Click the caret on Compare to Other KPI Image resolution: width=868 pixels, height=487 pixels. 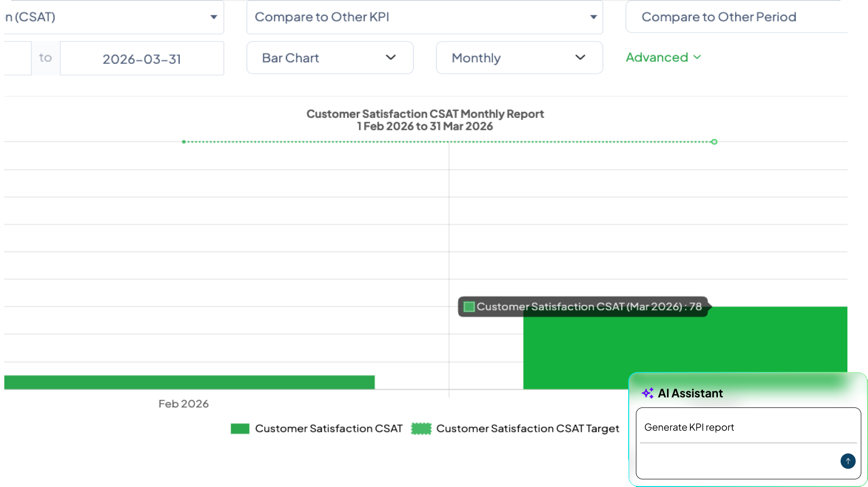(593, 17)
